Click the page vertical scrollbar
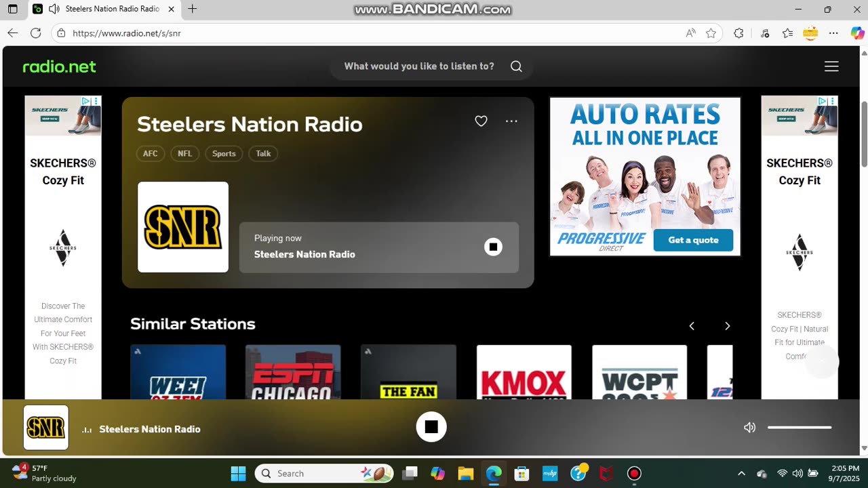This screenshot has width=868, height=488. click(x=864, y=134)
